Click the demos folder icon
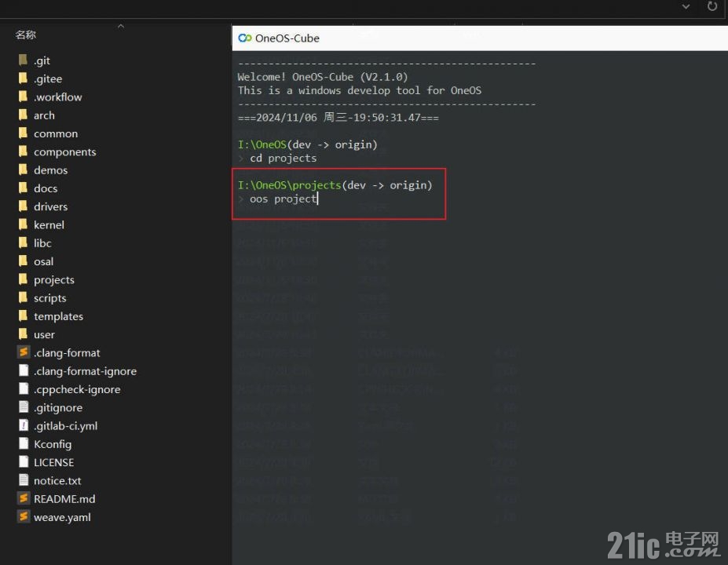728x565 pixels. click(x=23, y=169)
